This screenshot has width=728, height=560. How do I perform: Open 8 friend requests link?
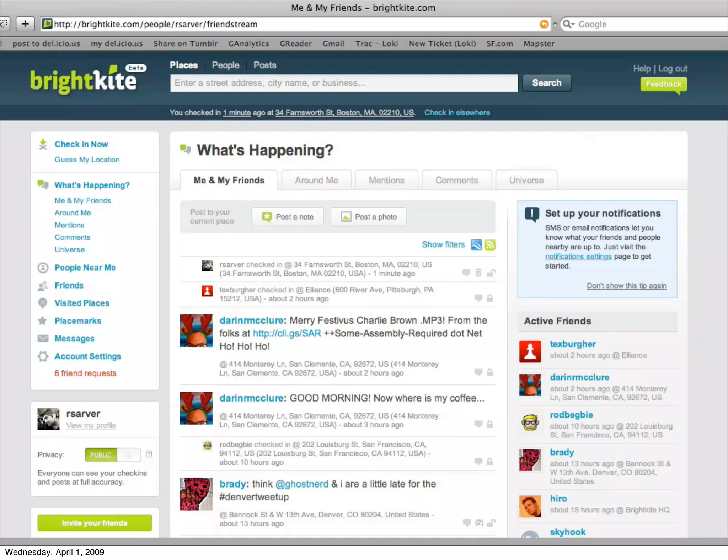[x=85, y=373]
